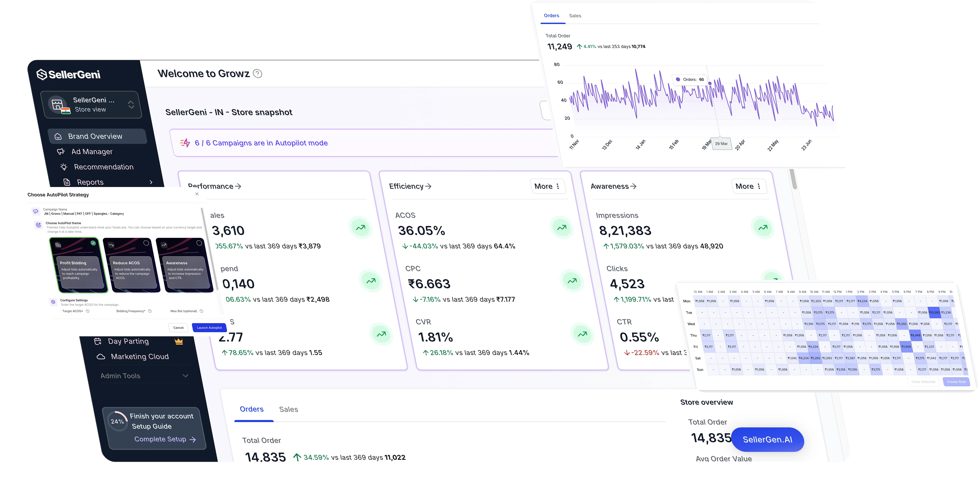The height and width of the screenshot is (489, 980).
Task: Click the Profit Bidding theme card
Action: pos(79,265)
